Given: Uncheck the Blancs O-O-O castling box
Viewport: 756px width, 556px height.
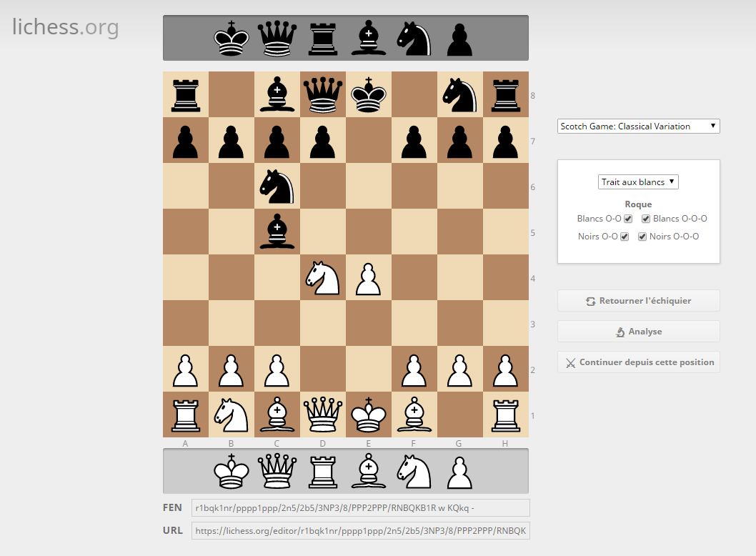Looking at the screenshot, I should tap(645, 219).
